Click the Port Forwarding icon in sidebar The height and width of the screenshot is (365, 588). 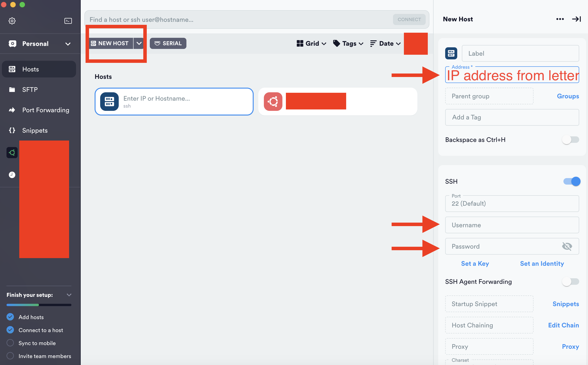[12, 110]
